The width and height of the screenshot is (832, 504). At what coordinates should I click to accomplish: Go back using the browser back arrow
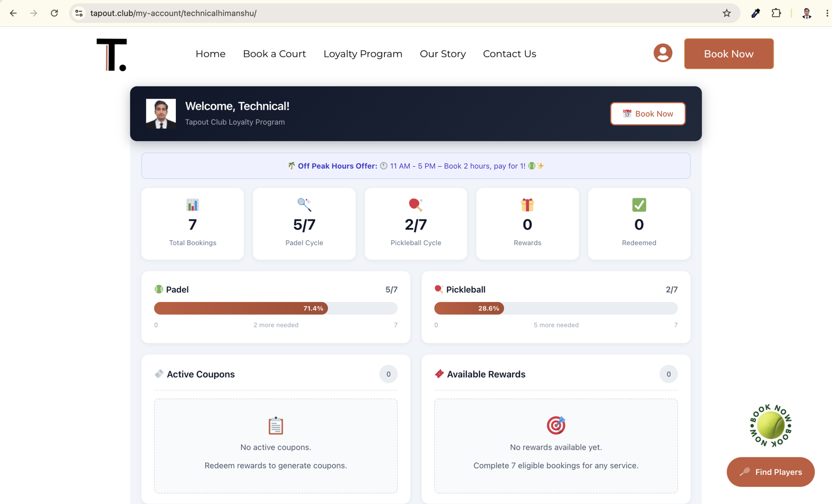pyautogui.click(x=14, y=13)
